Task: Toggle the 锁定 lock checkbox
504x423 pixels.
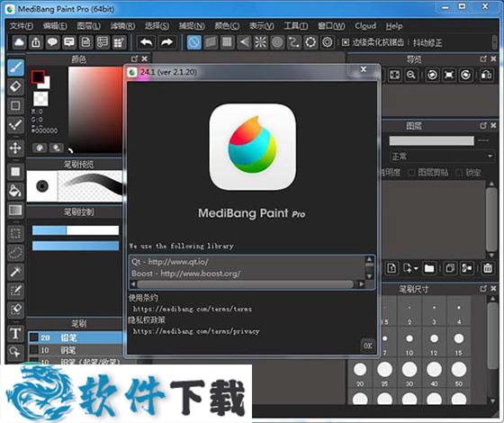Action: pyautogui.click(x=459, y=173)
